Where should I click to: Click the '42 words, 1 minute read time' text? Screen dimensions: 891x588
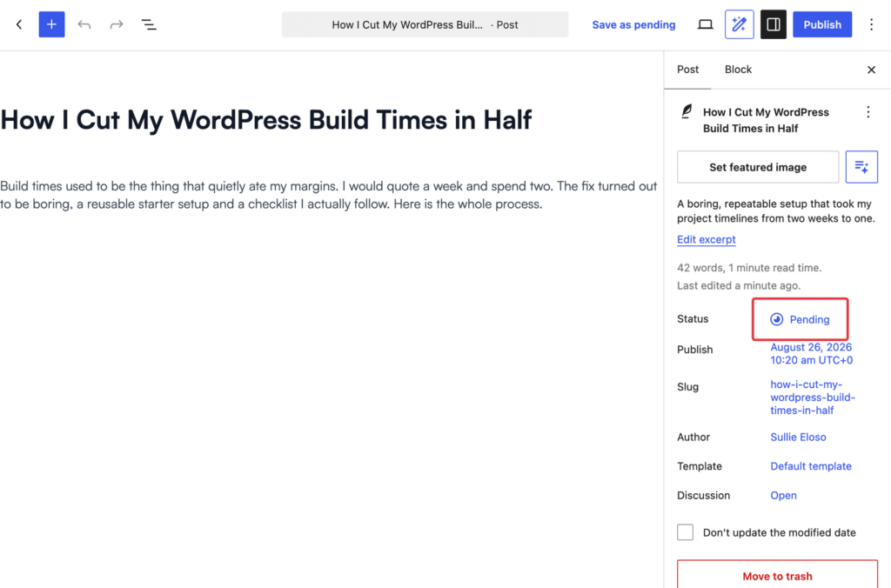point(749,268)
